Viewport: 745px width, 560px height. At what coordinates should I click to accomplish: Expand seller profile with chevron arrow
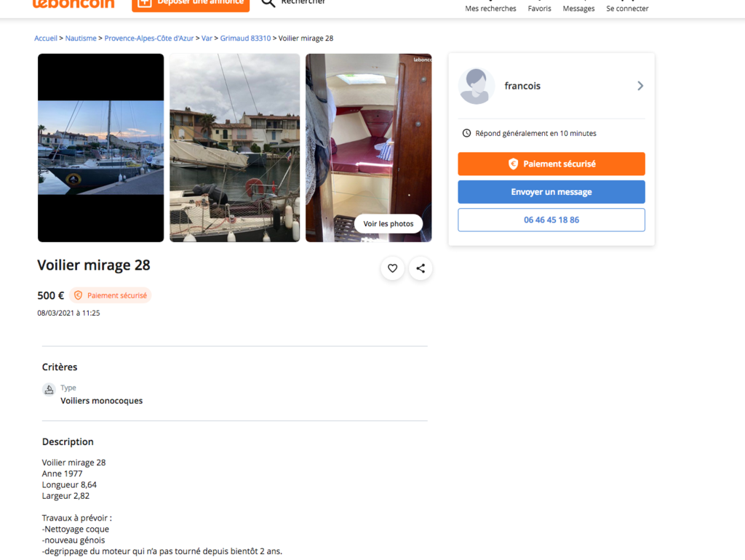tap(640, 86)
